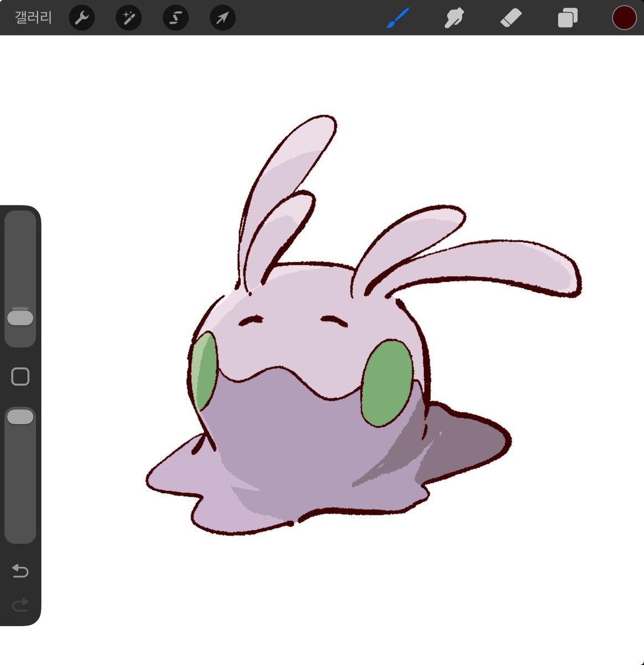Activate the Transform arrow tool
This screenshot has height=665, width=644.
click(x=223, y=18)
